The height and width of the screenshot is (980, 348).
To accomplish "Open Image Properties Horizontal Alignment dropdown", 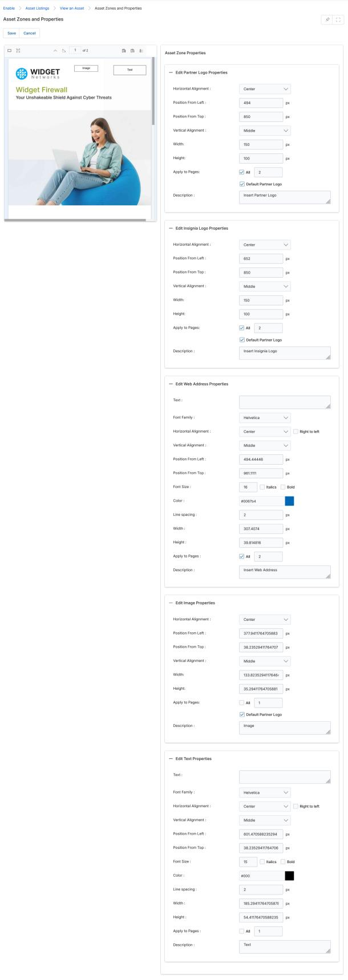I will (265, 619).
